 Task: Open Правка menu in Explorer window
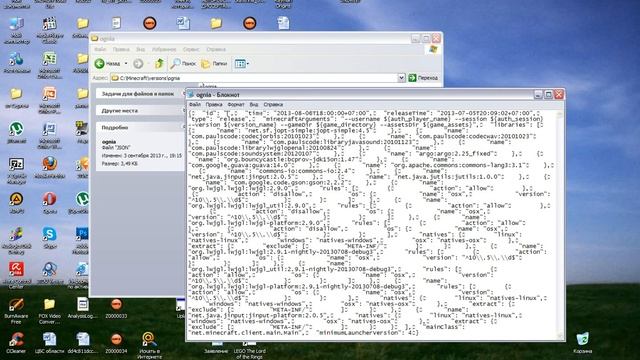[121, 49]
